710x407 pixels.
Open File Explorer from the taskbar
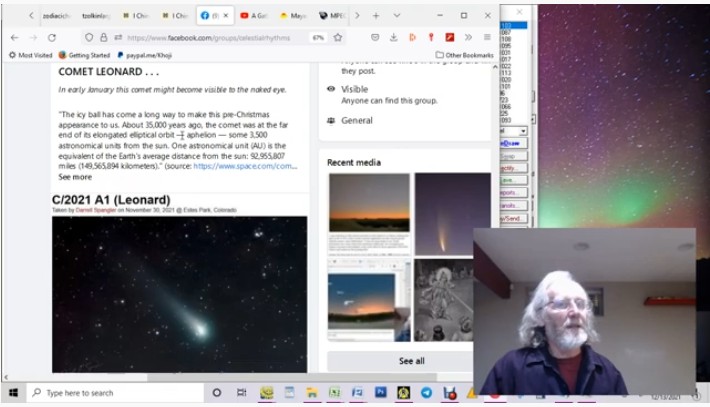[312, 393]
